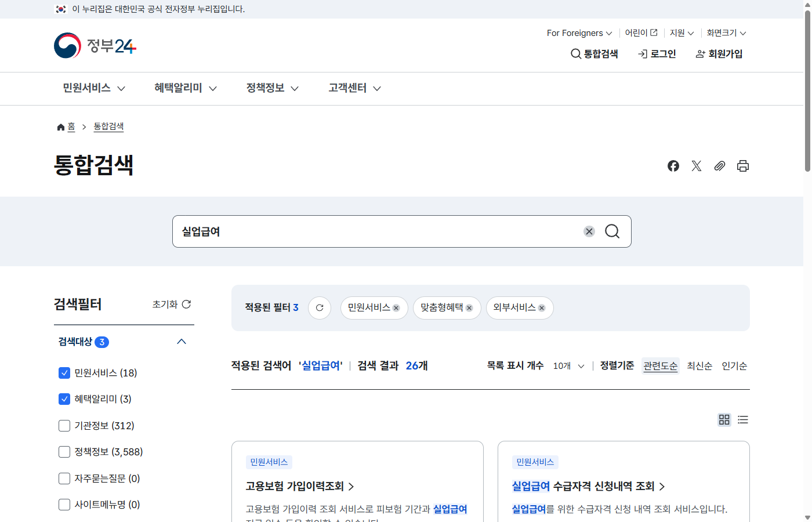This screenshot has width=812, height=522.
Task: Collapse the 검색대상 filter section
Action: [x=182, y=342]
